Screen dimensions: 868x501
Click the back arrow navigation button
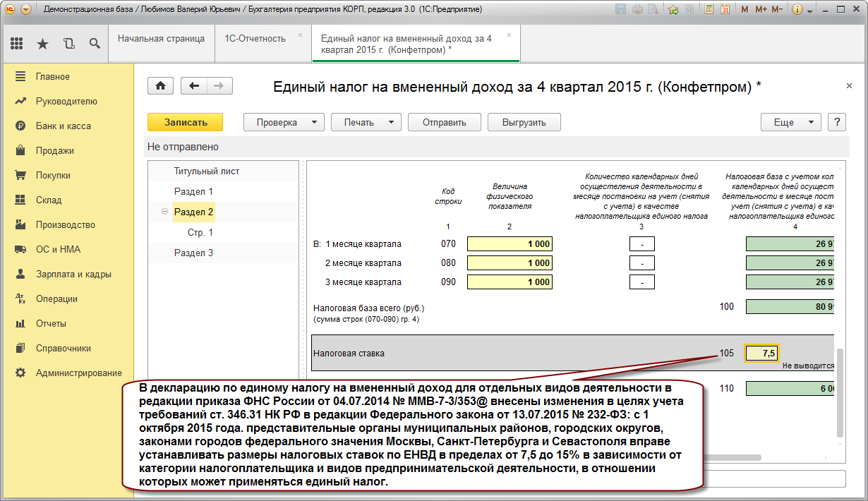[194, 85]
